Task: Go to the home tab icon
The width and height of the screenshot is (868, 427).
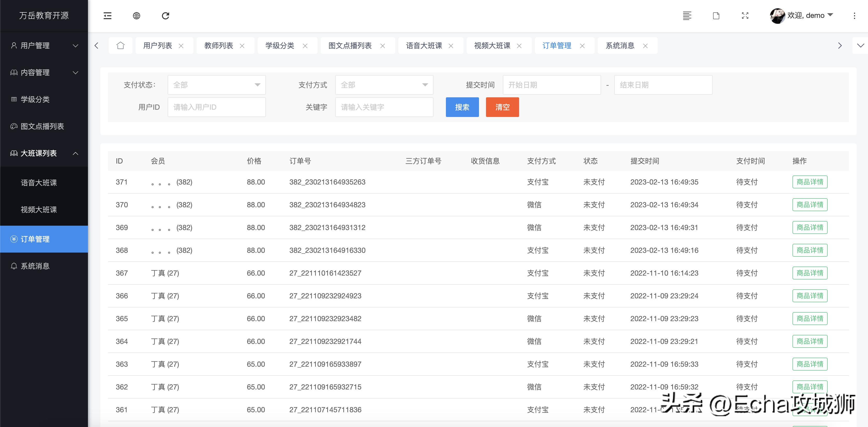Action: click(x=120, y=45)
